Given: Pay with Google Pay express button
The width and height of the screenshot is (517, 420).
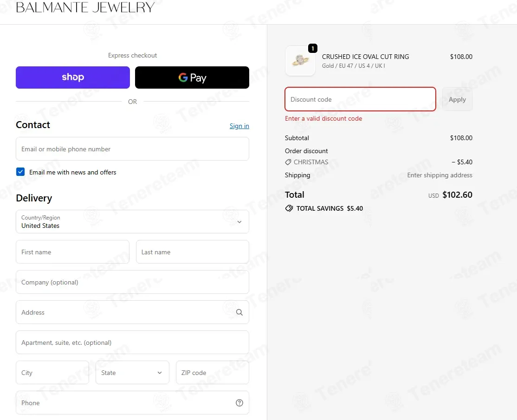Looking at the screenshot, I should (x=192, y=78).
